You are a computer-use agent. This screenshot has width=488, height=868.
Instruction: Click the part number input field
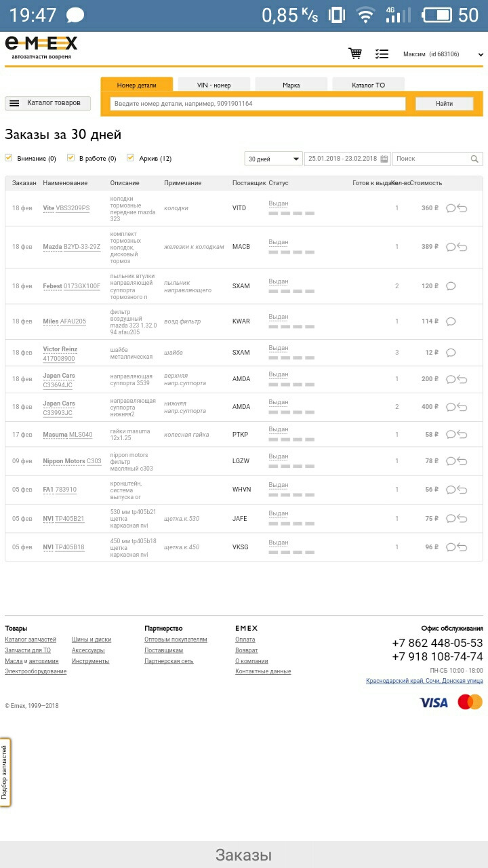coord(258,104)
